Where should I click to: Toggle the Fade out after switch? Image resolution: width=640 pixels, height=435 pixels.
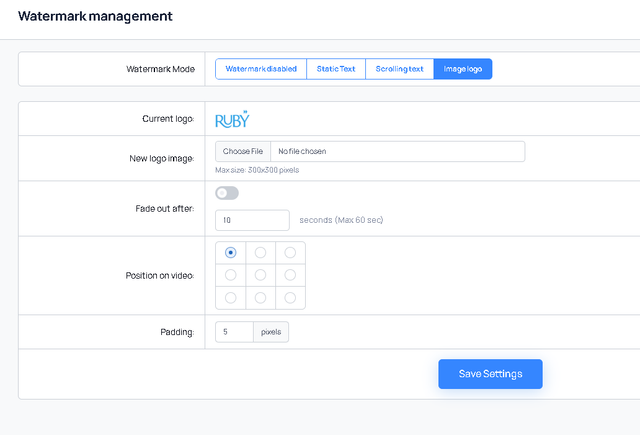pyautogui.click(x=227, y=193)
